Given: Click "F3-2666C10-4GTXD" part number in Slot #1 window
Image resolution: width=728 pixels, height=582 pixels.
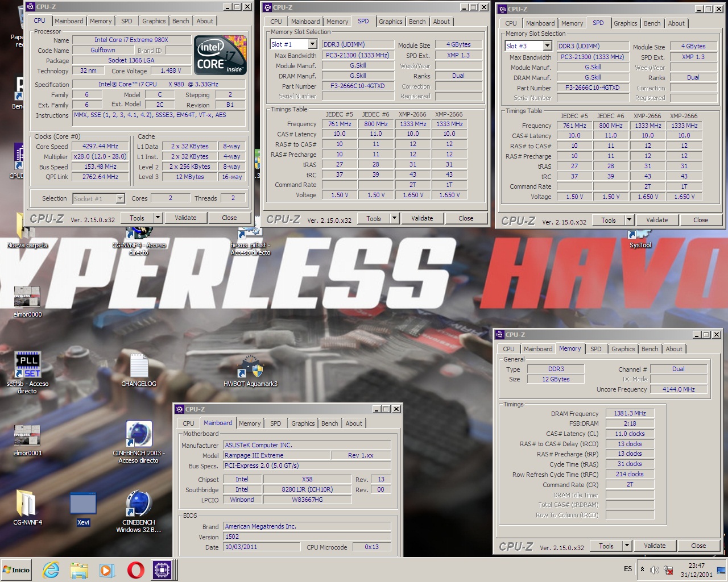Looking at the screenshot, I should pyautogui.click(x=358, y=86).
